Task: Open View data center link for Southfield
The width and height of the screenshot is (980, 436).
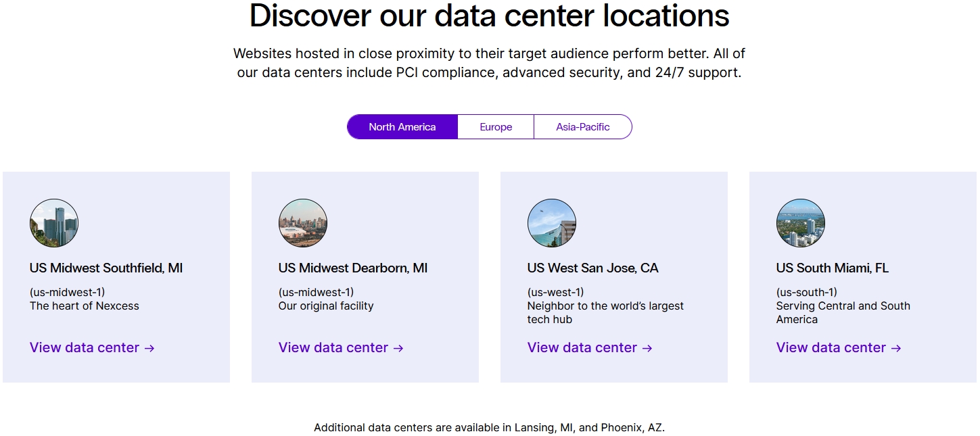Action: pos(85,347)
